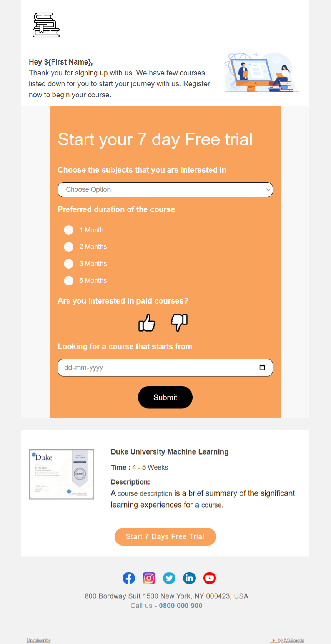This screenshot has height=644, width=331.
Task: Select the LinkedIn icon in the footer
Action: pos(189,578)
